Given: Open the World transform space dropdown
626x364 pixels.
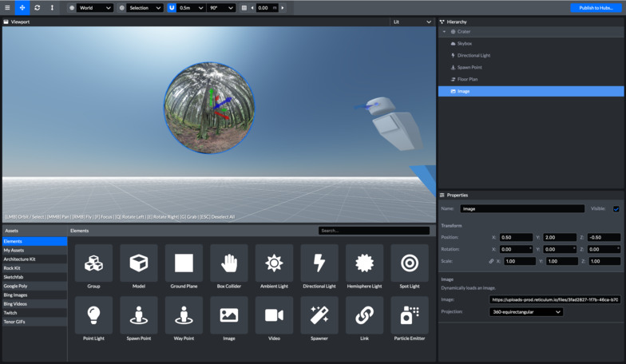Looking at the screenshot, I should click(x=94, y=8).
